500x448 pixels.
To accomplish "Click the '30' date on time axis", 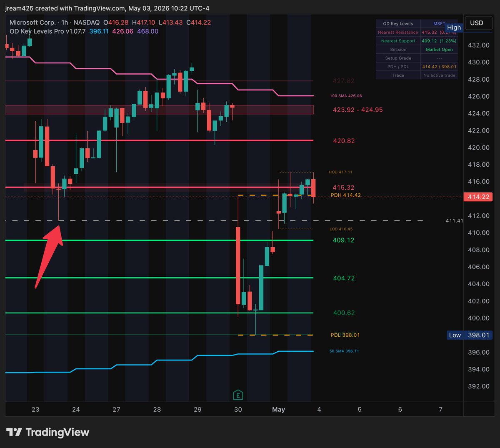I will 238,410.
